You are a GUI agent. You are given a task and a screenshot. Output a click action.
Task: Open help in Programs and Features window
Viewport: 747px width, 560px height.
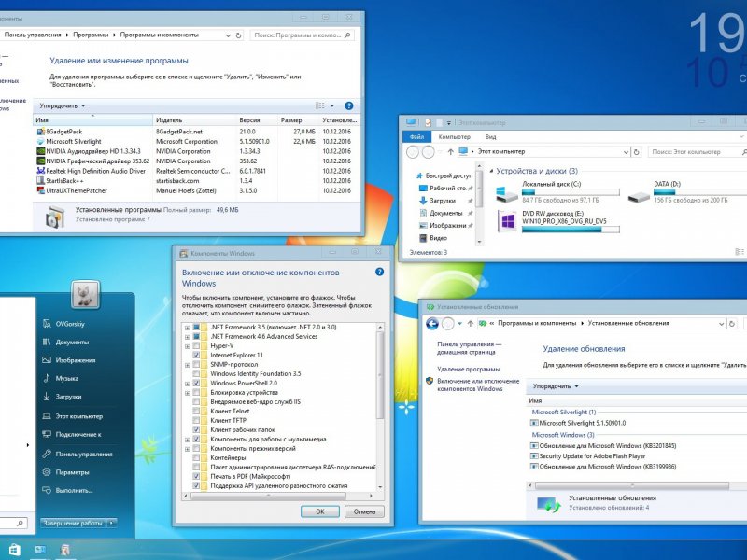coord(348,105)
